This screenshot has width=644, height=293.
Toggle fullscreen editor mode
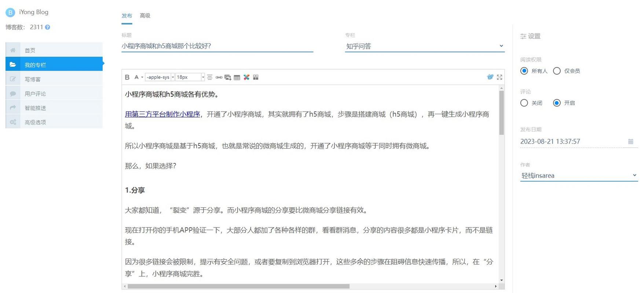coord(500,77)
